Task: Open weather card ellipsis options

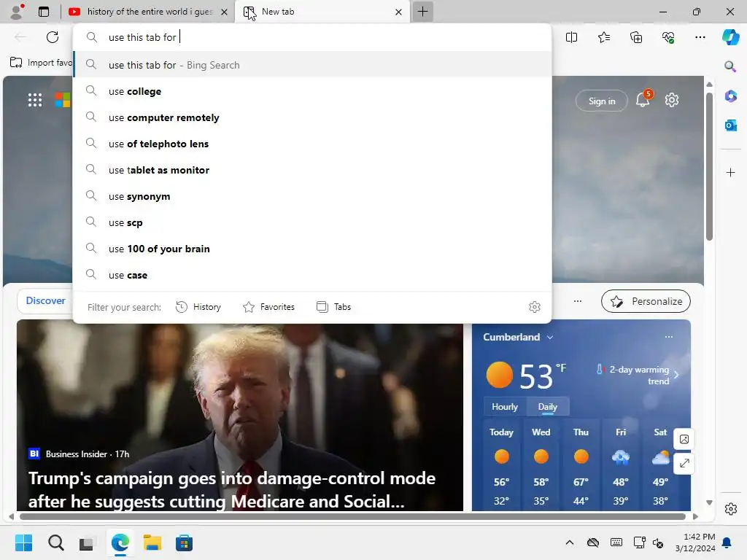Action: click(669, 337)
